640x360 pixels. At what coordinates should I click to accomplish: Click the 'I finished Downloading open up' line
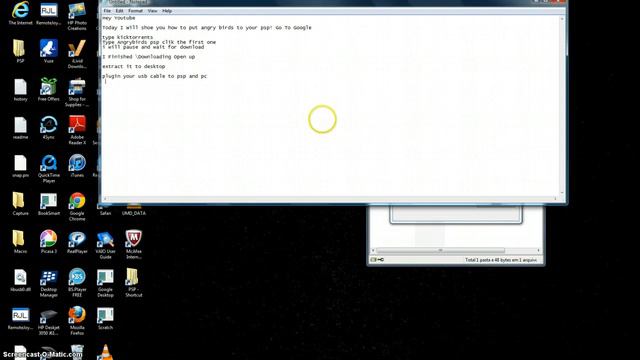[x=149, y=57]
